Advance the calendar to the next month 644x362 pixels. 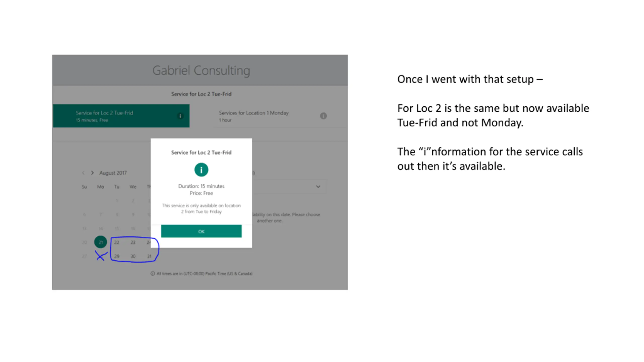tap(92, 173)
